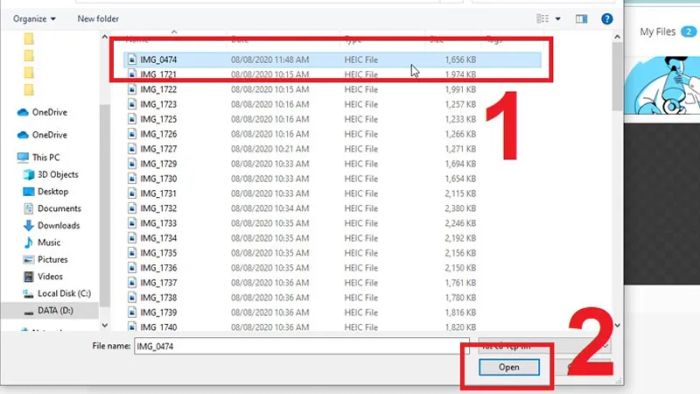Click the Downloads arrow icon
This screenshot has height=394, width=700.
coord(29,225)
